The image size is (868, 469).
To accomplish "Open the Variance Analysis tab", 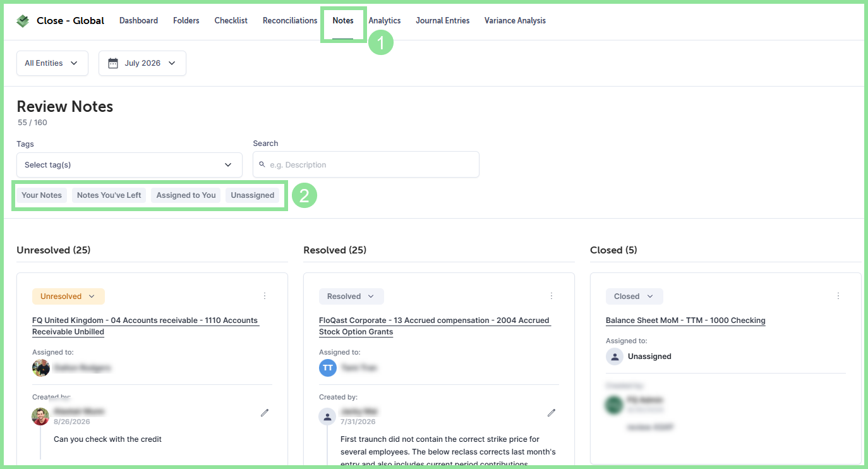I will 515,21.
